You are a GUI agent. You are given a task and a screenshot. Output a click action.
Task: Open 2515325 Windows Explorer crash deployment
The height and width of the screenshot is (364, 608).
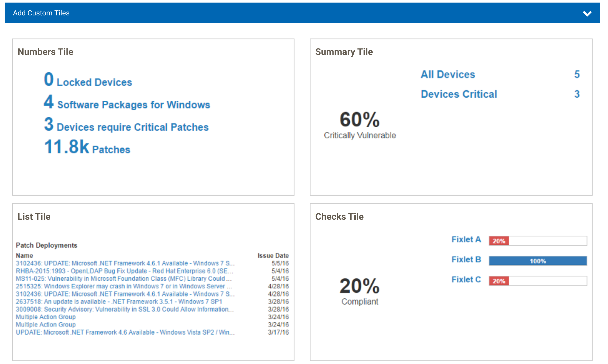point(123,286)
